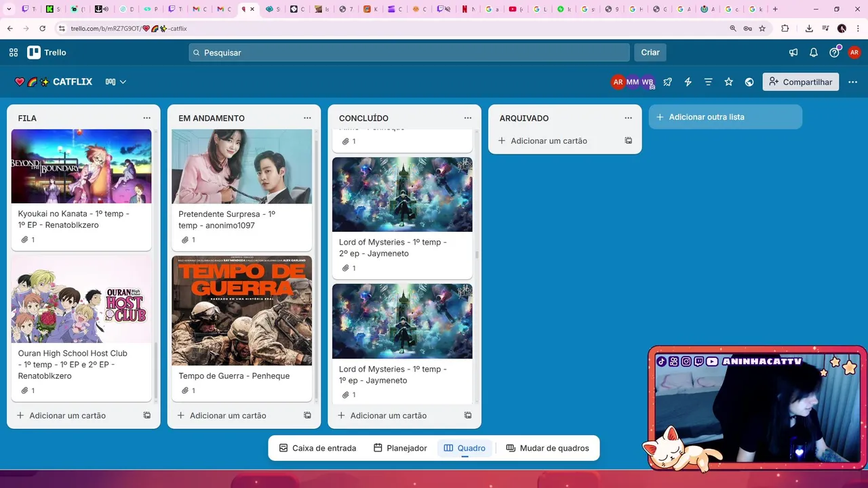The height and width of the screenshot is (488, 868).
Task: Open saved passwords key icon
Action: (x=747, y=28)
